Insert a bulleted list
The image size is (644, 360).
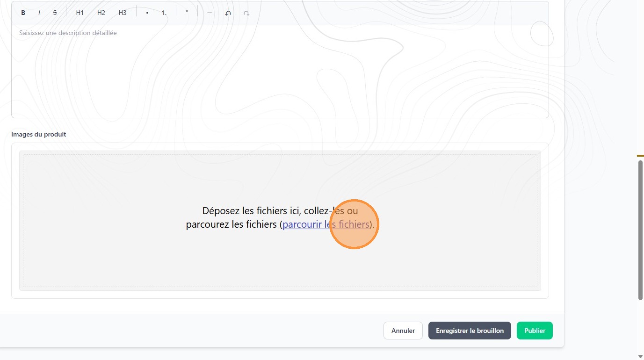(147, 13)
